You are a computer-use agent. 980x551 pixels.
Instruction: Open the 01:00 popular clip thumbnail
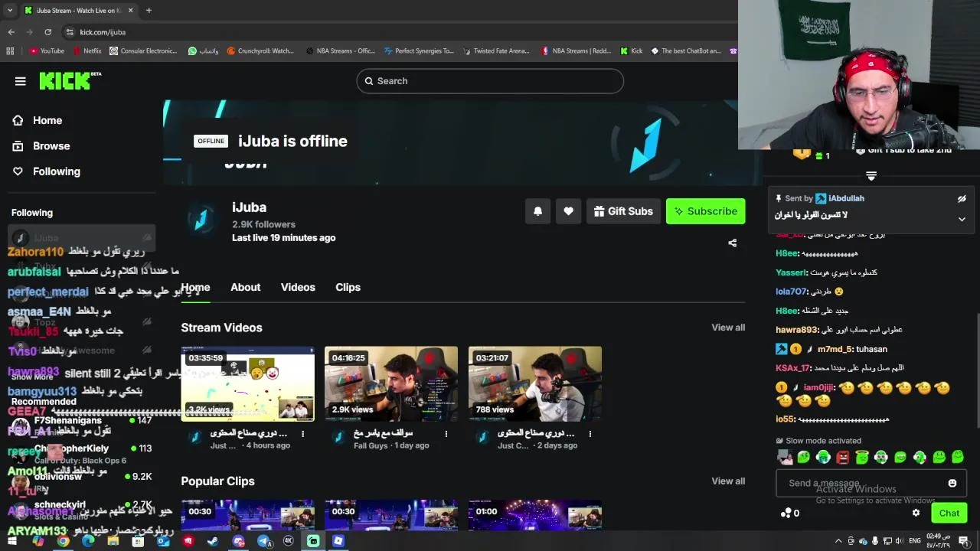click(x=535, y=515)
